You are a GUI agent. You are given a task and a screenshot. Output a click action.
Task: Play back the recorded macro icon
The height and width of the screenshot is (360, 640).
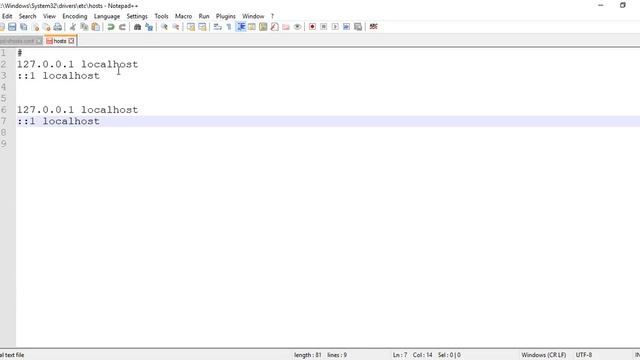point(335,27)
